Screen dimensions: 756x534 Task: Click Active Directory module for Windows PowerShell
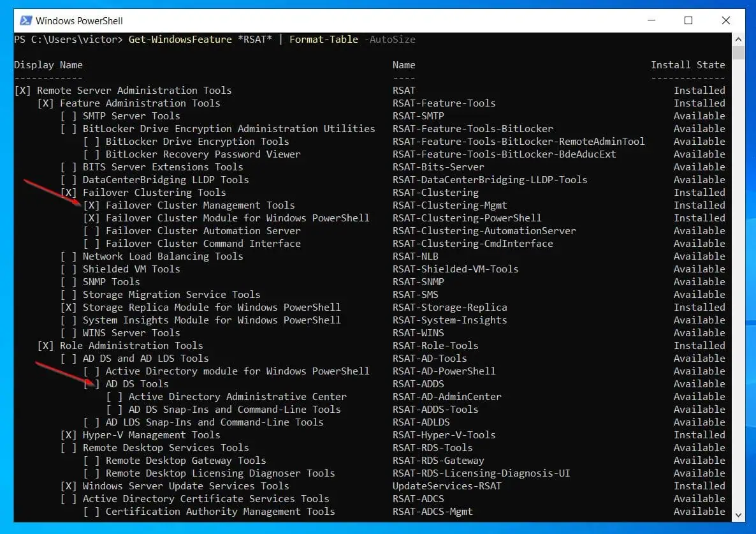pos(237,371)
